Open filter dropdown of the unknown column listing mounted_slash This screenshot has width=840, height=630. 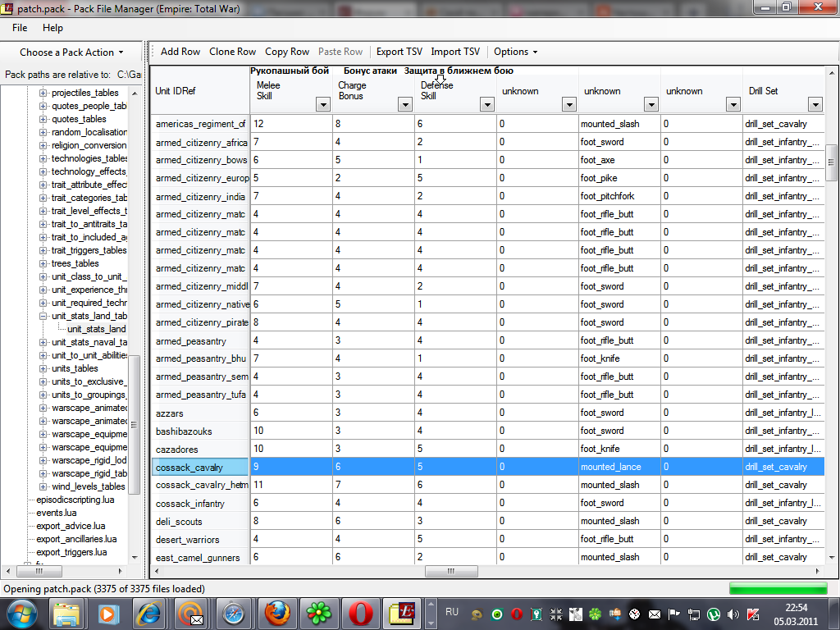(x=651, y=104)
